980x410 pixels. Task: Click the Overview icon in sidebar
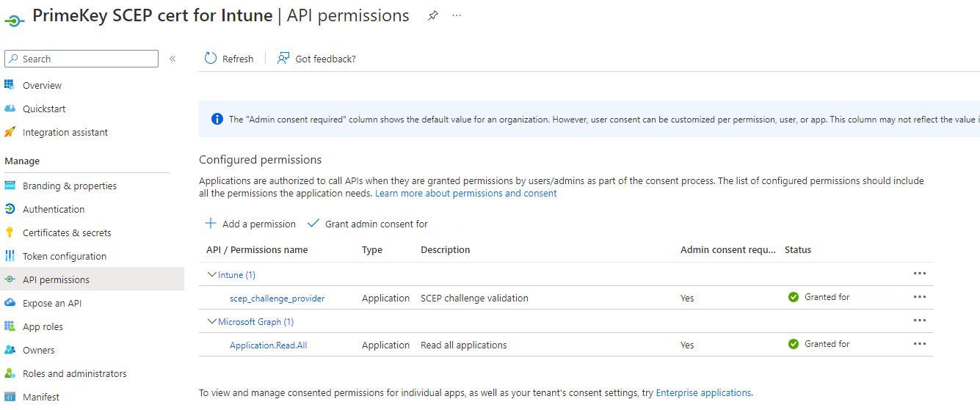pos(10,85)
